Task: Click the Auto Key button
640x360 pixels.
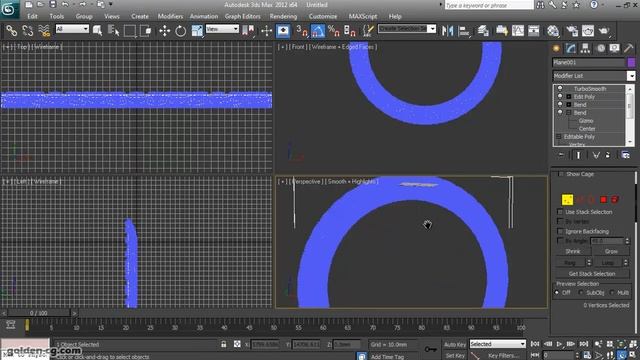Action: click(455, 344)
